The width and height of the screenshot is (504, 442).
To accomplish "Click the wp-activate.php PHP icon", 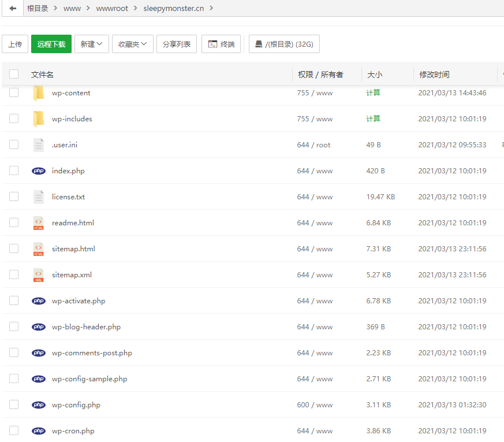I will (x=39, y=301).
